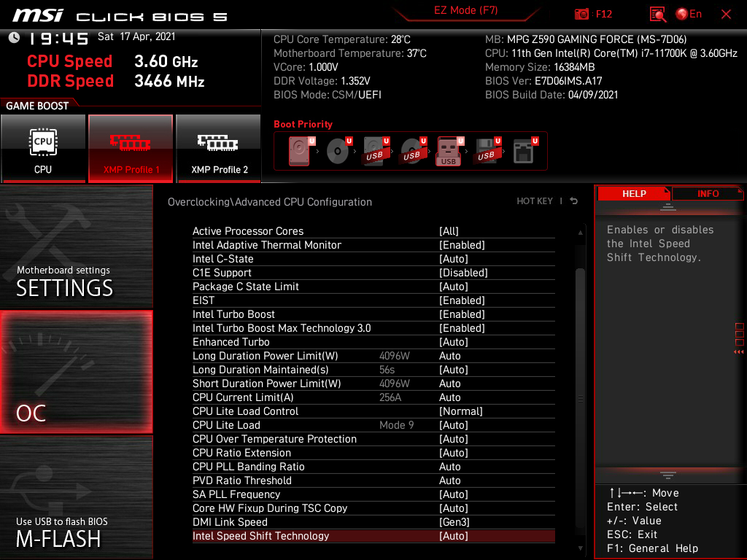Screen dimensions: 747x560
Task: Click the date Sat 17 Apr, 2021
Action: tap(136, 36)
